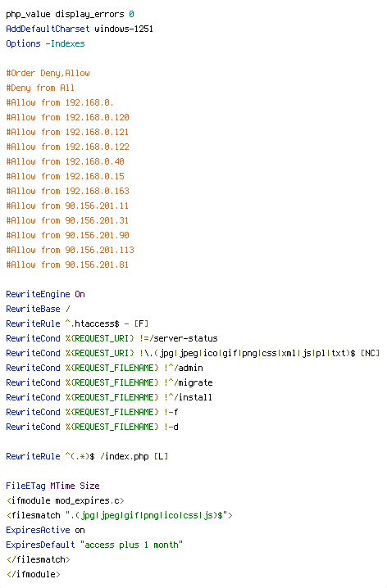The height and width of the screenshot is (588, 387).
Task: Click the php_value display_errors line
Action: (71, 14)
